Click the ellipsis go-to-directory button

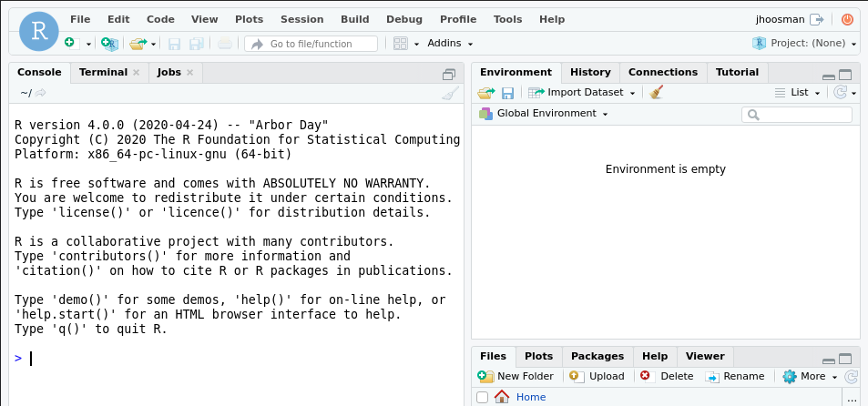pos(851,398)
